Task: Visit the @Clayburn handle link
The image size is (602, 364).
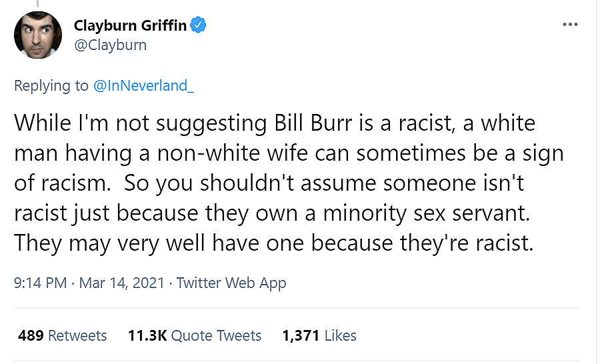Action: [110, 45]
